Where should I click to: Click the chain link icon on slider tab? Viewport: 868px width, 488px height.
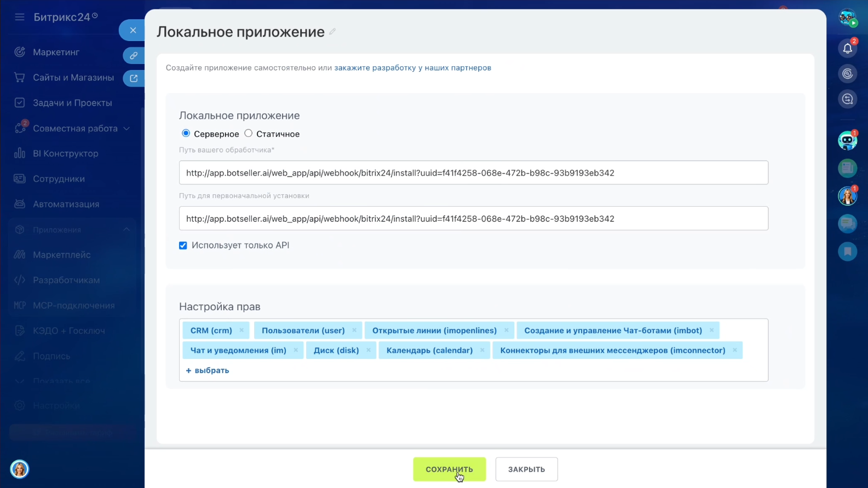pyautogui.click(x=133, y=56)
